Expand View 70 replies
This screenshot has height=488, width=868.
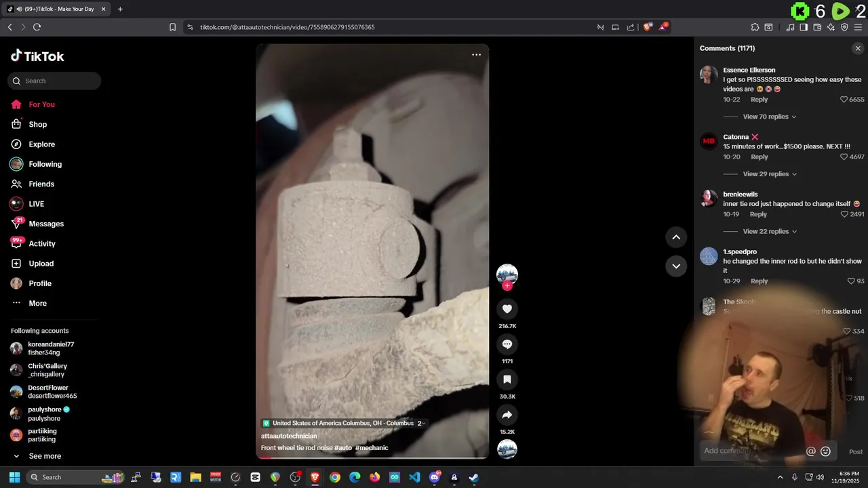coord(769,117)
